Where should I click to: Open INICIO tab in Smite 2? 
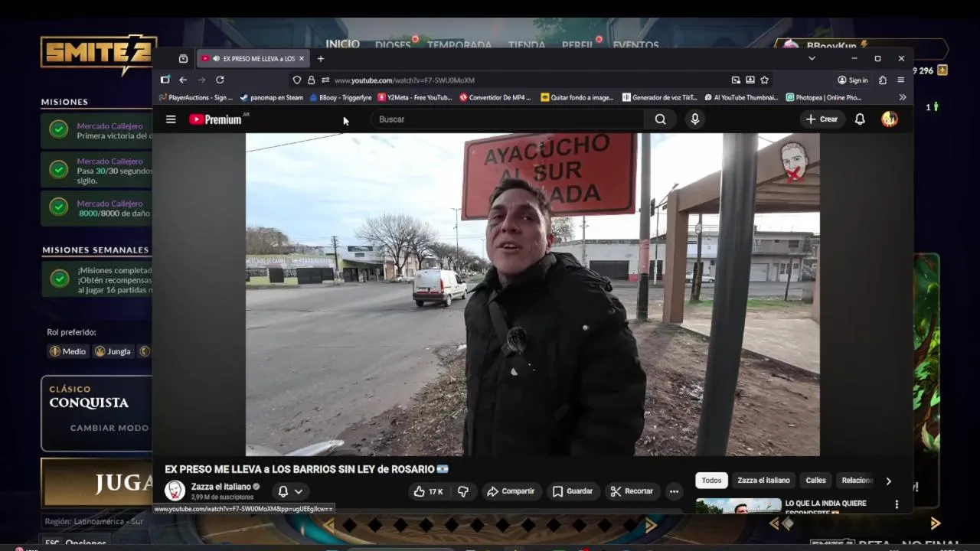[342, 44]
